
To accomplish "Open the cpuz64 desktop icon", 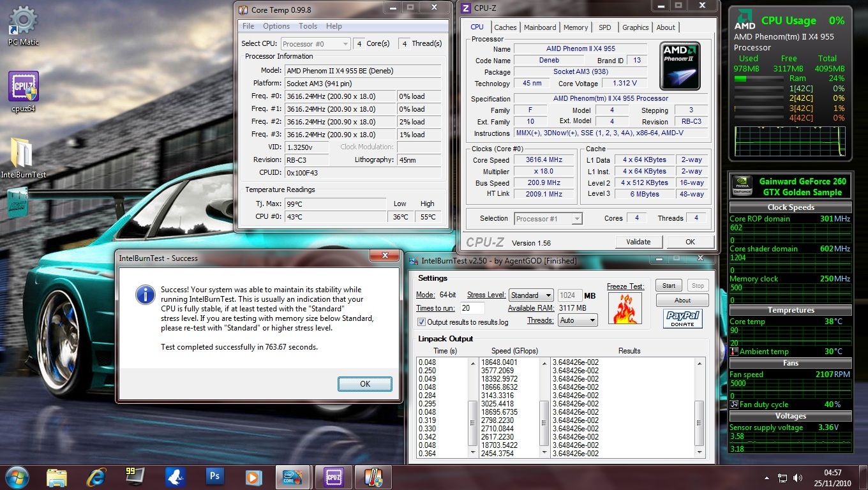I will click(x=24, y=92).
